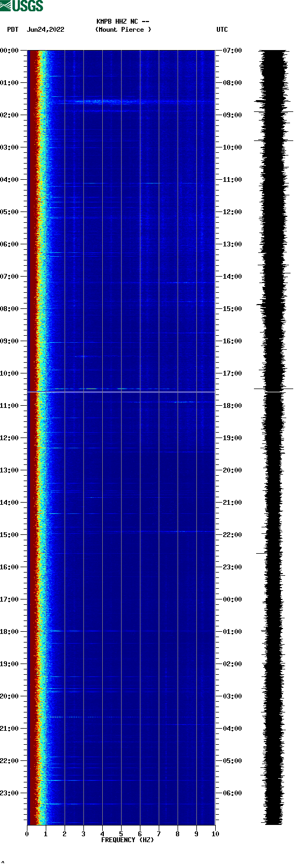Click the 10:00 PDT time tick label
This screenshot has height=868, width=297.
(10, 373)
